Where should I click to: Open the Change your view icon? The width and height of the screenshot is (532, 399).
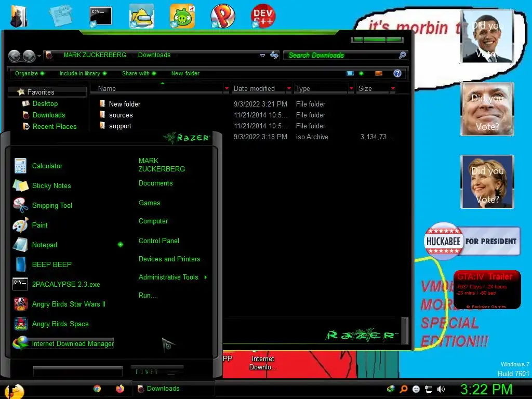pyautogui.click(x=350, y=73)
